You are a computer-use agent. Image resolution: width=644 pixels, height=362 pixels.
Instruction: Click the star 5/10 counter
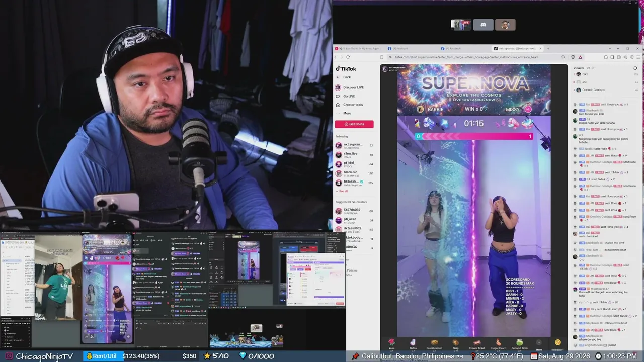[x=216, y=356]
